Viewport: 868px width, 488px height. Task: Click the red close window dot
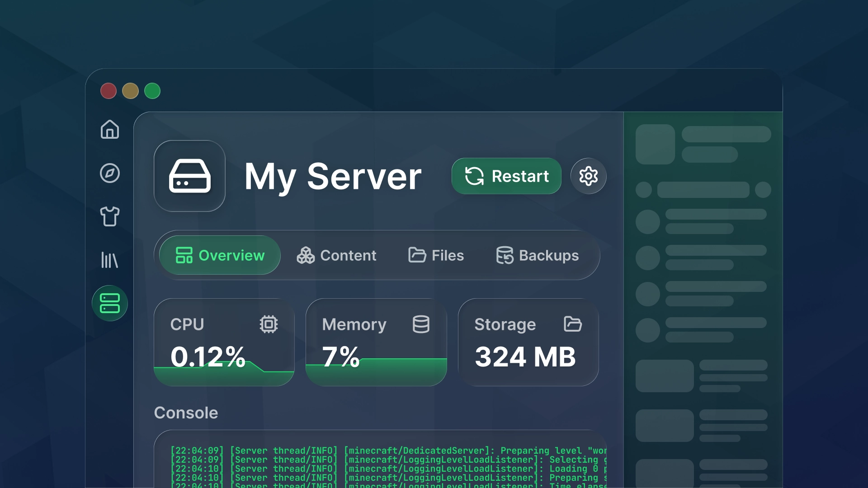[108, 91]
